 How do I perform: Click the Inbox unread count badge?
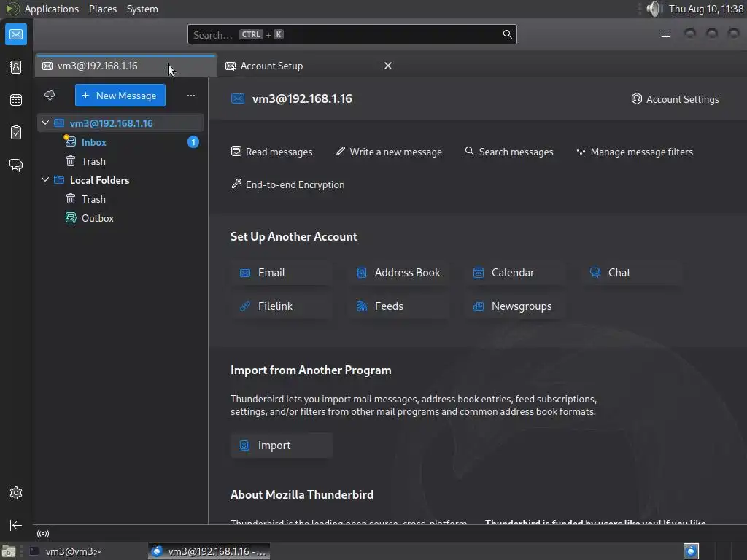[x=193, y=142]
